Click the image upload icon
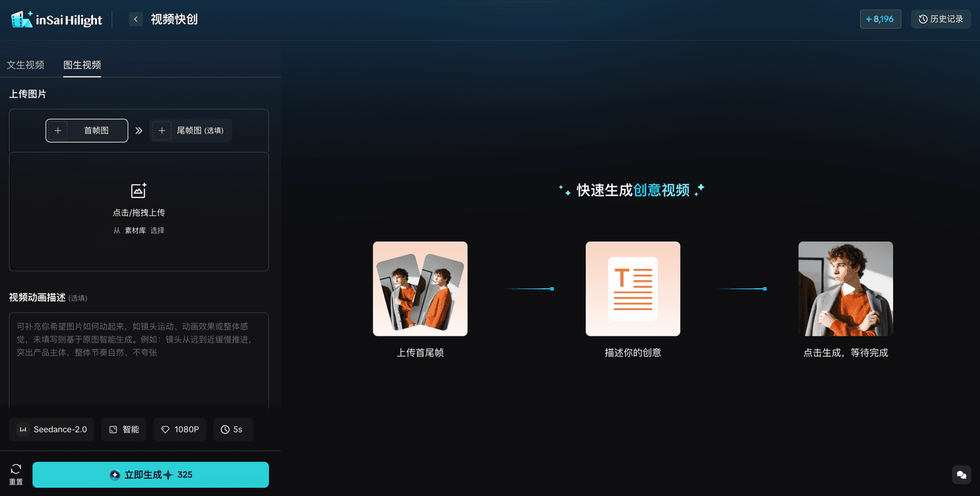980x496 pixels. [139, 190]
